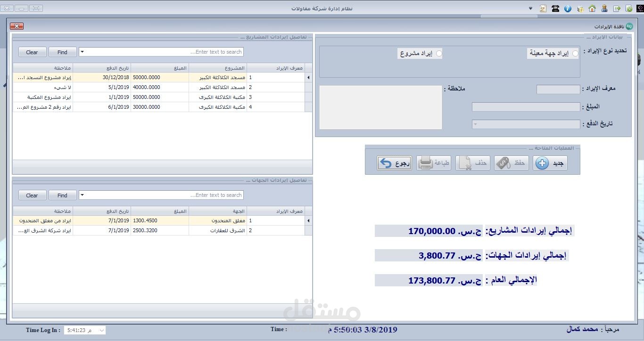Click Find in project revenues panel
The image size is (644, 341).
[x=62, y=52]
